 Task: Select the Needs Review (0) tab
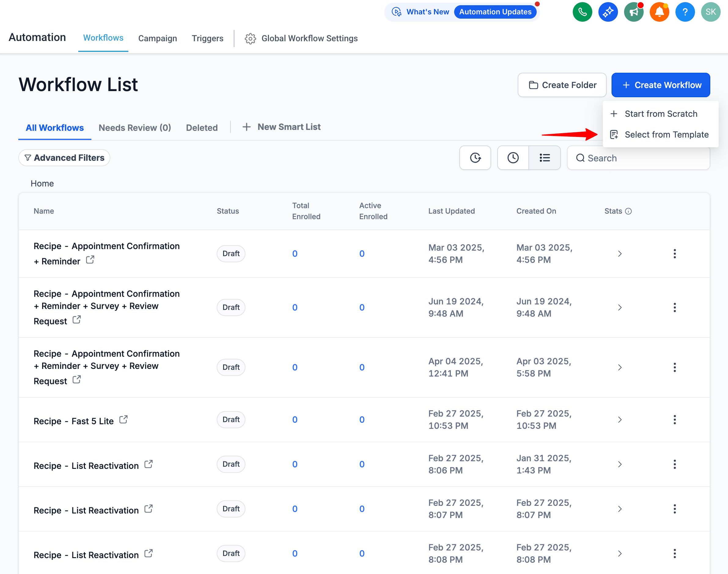pos(135,128)
